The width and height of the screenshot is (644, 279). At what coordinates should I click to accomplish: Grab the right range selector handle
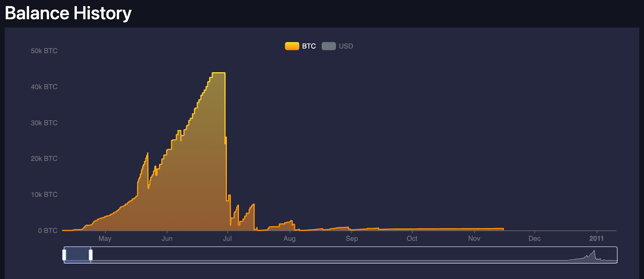(91, 255)
